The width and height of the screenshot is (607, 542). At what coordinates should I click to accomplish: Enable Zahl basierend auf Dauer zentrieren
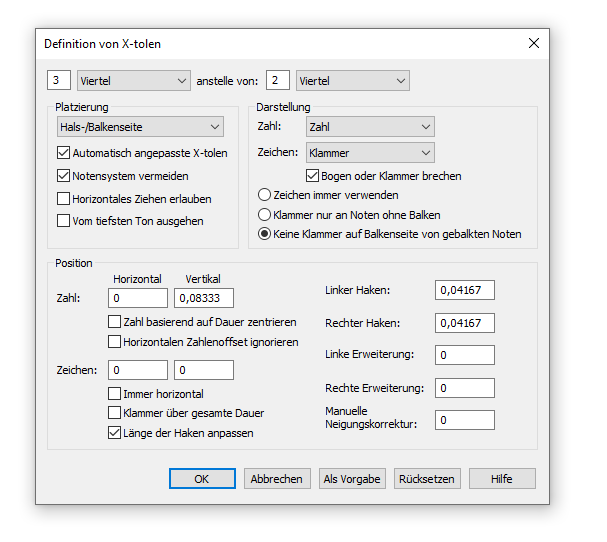pyautogui.click(x=114, y=322)
